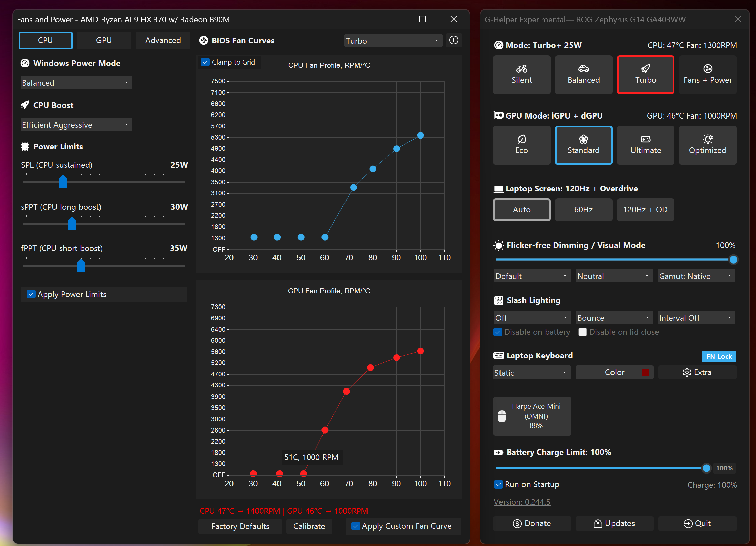The width and height of the screenshot is (756, 546).
Task: Check for Updates
Action: tap(615, 523)
